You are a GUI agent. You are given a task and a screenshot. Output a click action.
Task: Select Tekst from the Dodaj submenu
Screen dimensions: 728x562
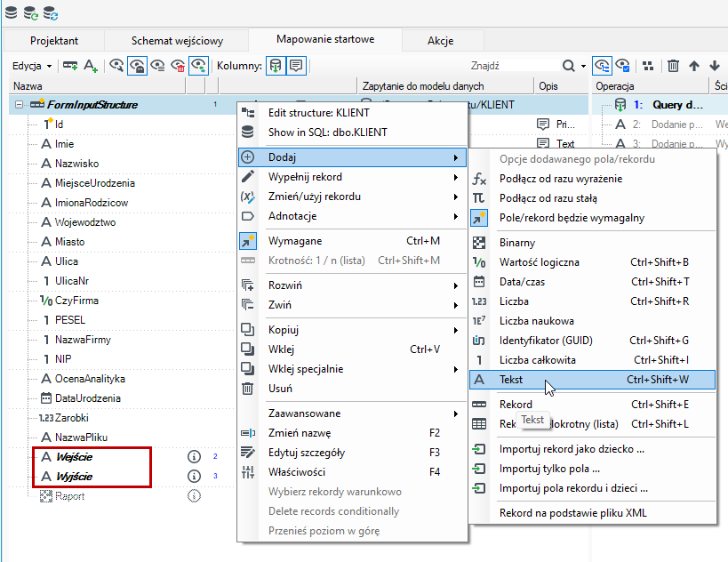pyautogui.click(x=592, y=380)
